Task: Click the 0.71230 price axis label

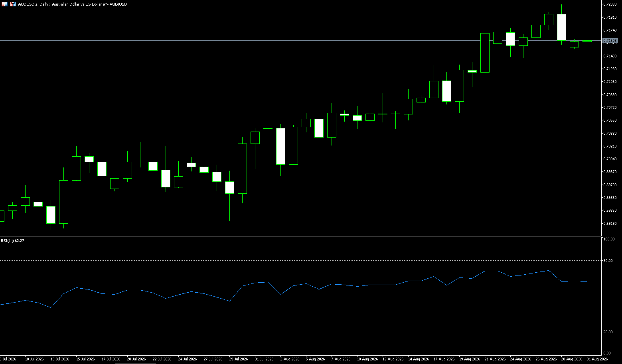Action: (x=611, y=69)
